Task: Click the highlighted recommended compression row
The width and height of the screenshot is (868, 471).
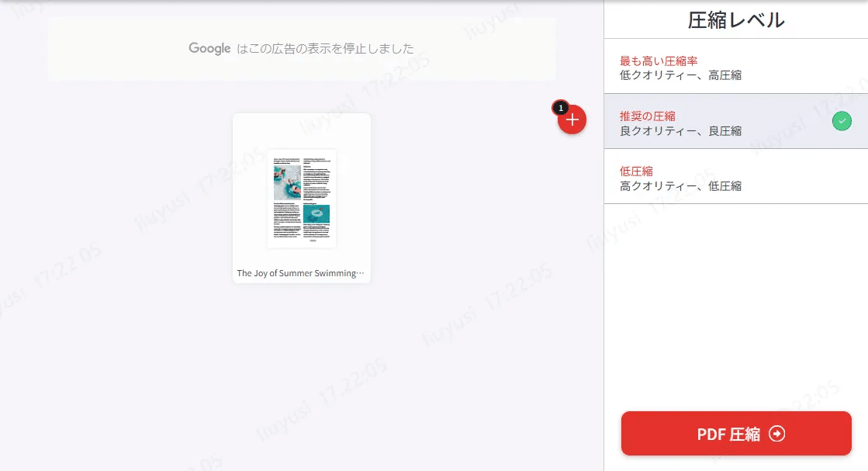Action: (x=735, y=123)
